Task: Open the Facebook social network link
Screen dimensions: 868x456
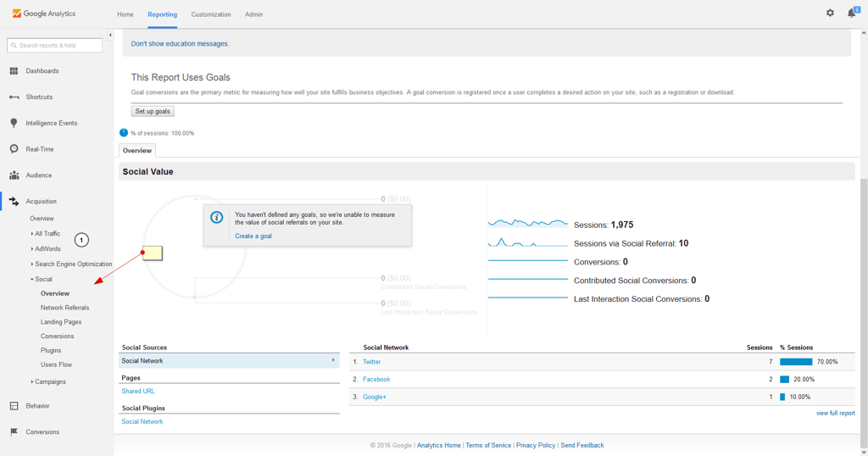Action: pos(376,379)
